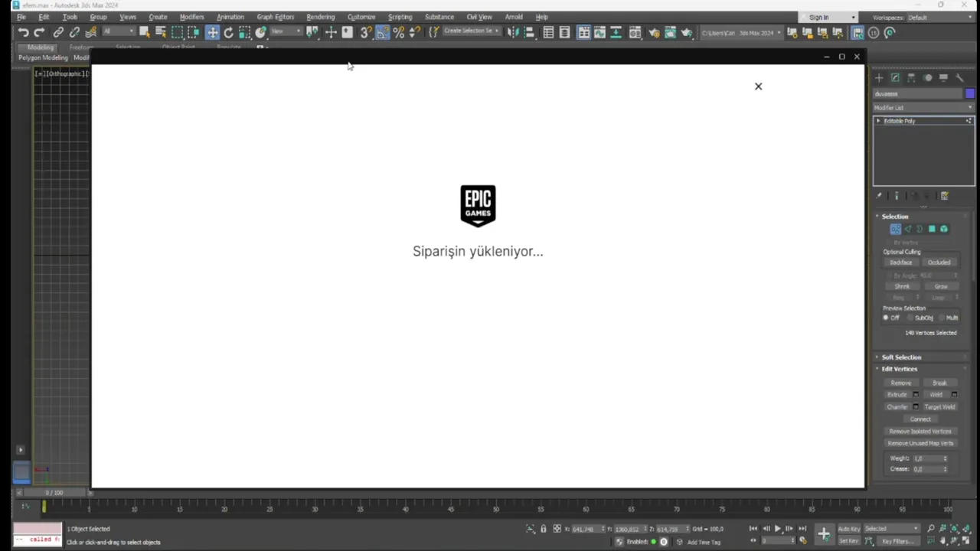Screen dimensions: 980x551
Task: Open the Customize menu
Action: 361,17
